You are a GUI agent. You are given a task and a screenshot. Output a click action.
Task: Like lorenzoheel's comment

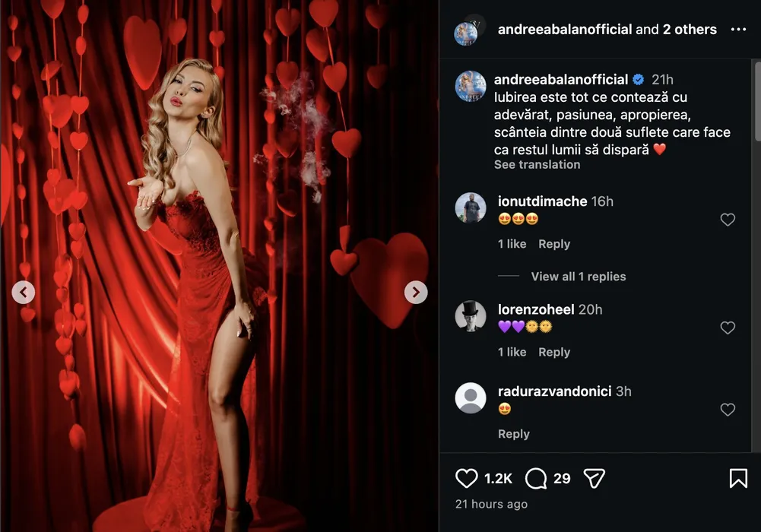[x=728, y=328]
